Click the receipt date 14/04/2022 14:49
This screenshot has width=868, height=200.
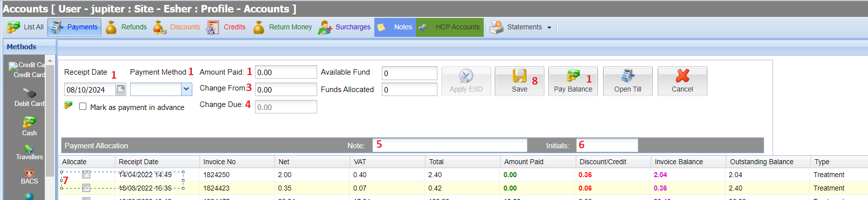pyautogui.click(x=145, y=175)
